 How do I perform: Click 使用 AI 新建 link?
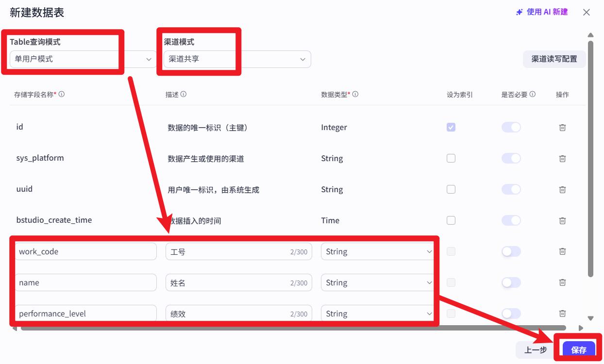coord(542,12)
